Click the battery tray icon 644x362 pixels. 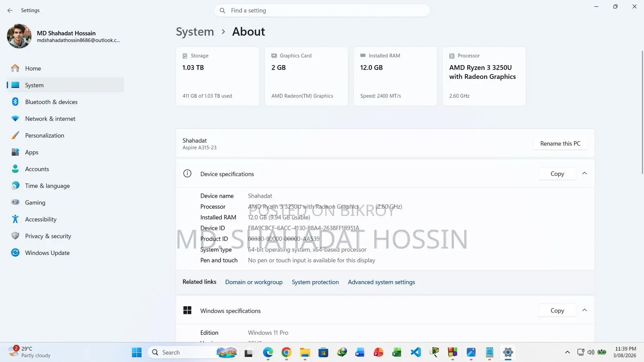tap(602, 352)
